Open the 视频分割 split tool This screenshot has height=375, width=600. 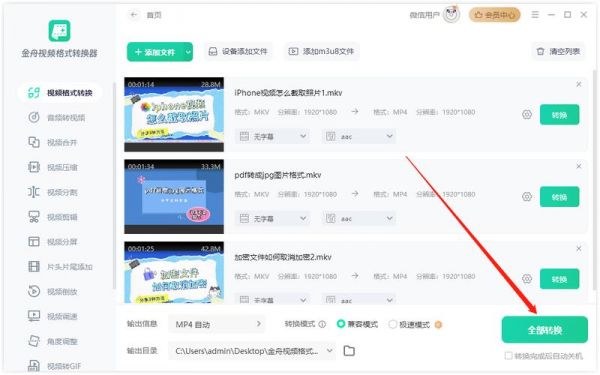(53, 192)
